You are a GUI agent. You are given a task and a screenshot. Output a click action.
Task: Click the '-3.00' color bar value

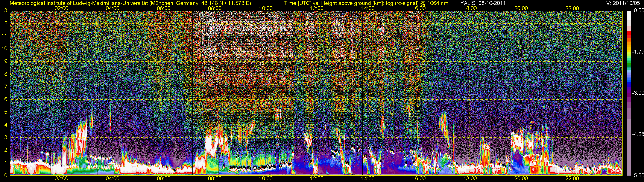(638, 93)
